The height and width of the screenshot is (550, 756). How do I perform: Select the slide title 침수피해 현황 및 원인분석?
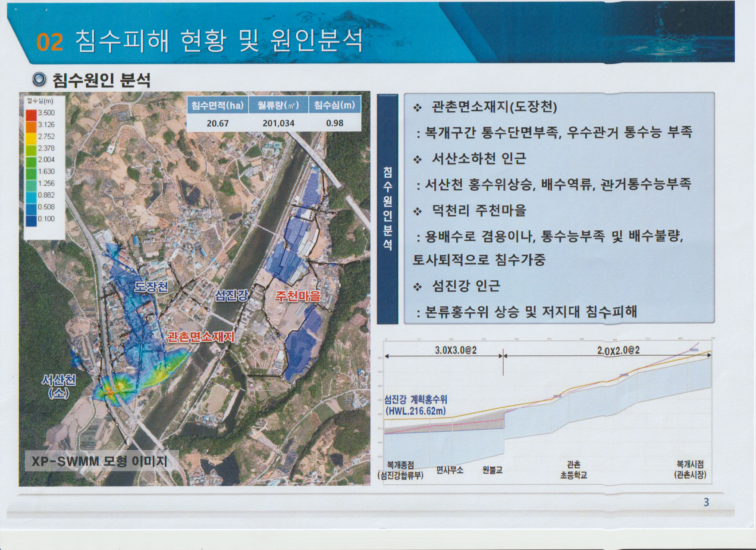219,41
